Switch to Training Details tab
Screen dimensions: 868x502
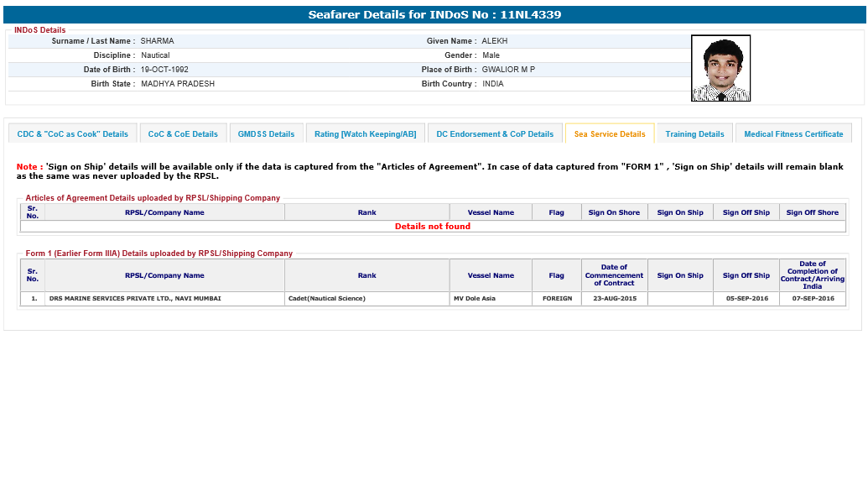point(694,133)
